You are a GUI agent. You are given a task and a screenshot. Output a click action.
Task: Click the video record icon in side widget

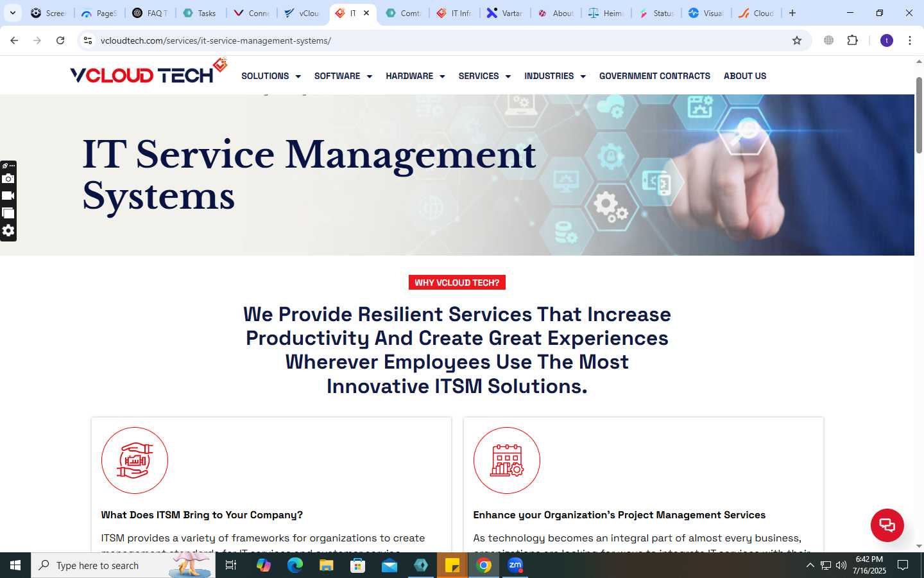pos(8,196)
